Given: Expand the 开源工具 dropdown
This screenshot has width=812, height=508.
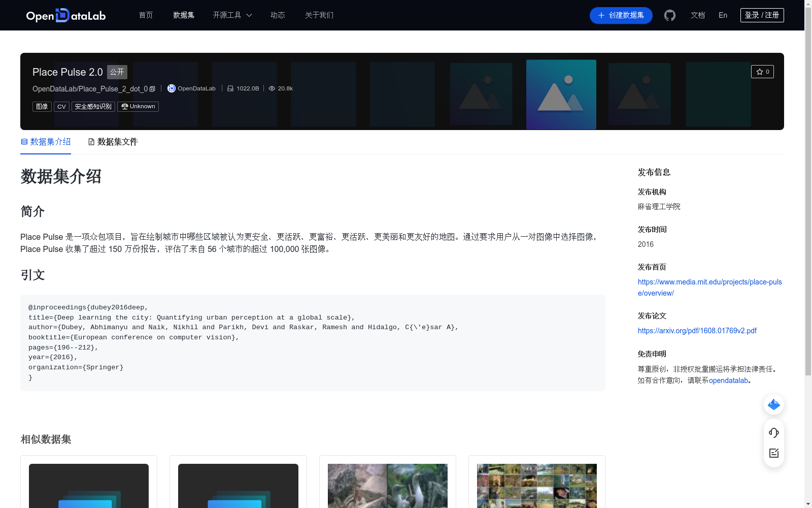Looking at the screenshot, I should [x=232, y=15].
